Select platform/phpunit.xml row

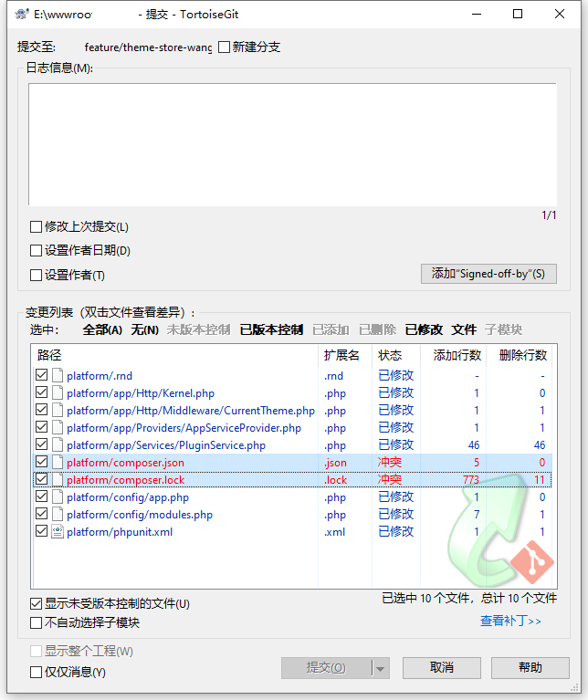(292, 532)
